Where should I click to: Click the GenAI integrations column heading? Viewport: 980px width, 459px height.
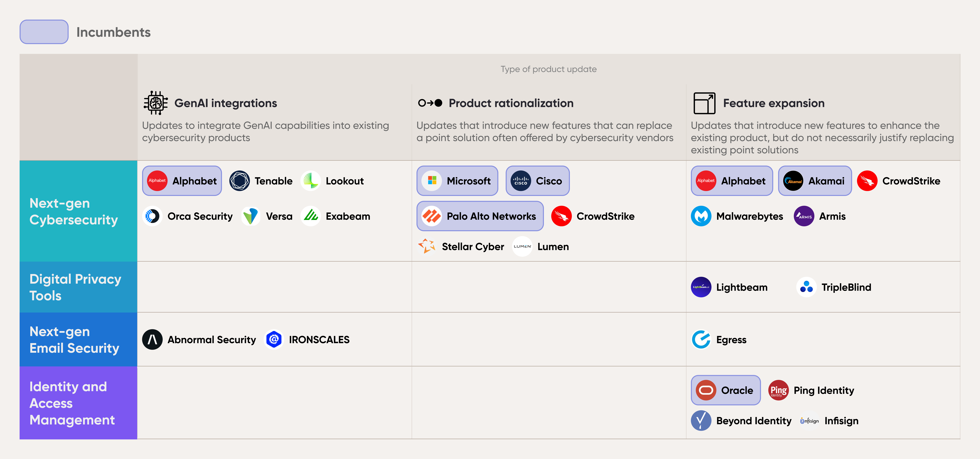(226, 103)
